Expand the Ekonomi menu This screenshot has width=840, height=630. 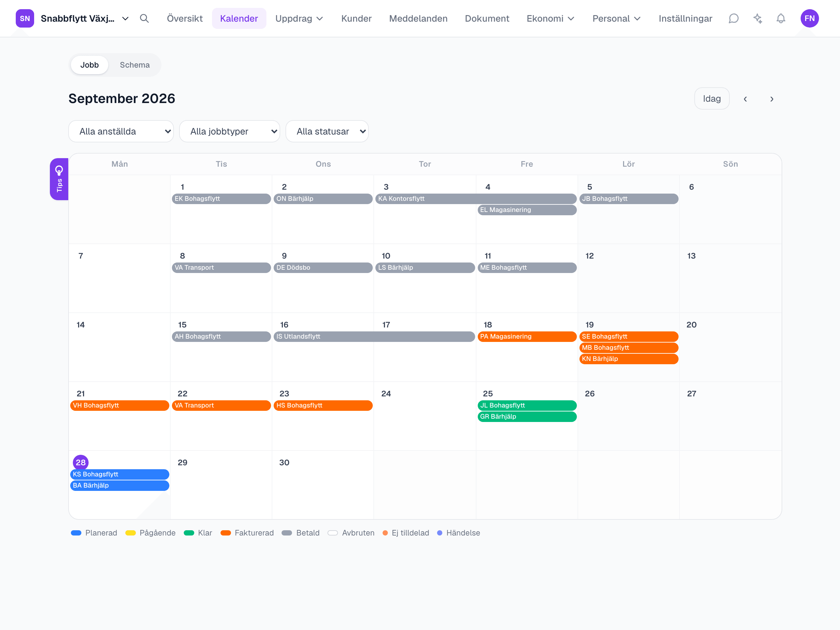[551, 18]
